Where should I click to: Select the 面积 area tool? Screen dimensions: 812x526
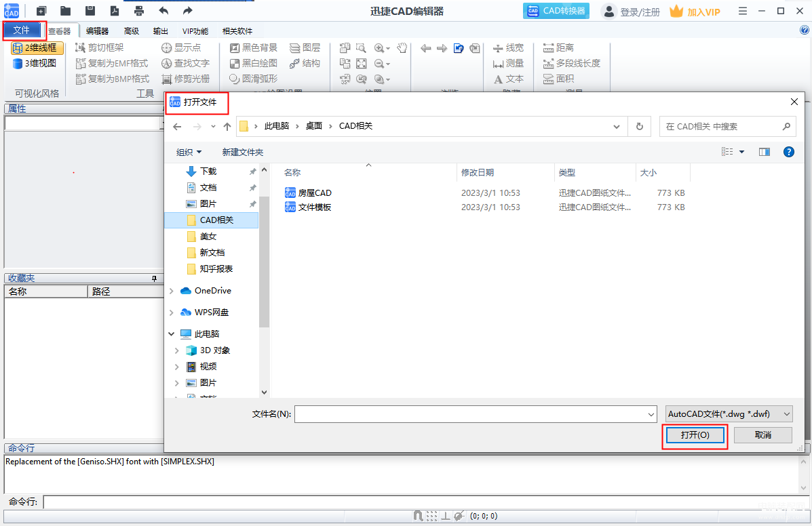pos(559,79)
